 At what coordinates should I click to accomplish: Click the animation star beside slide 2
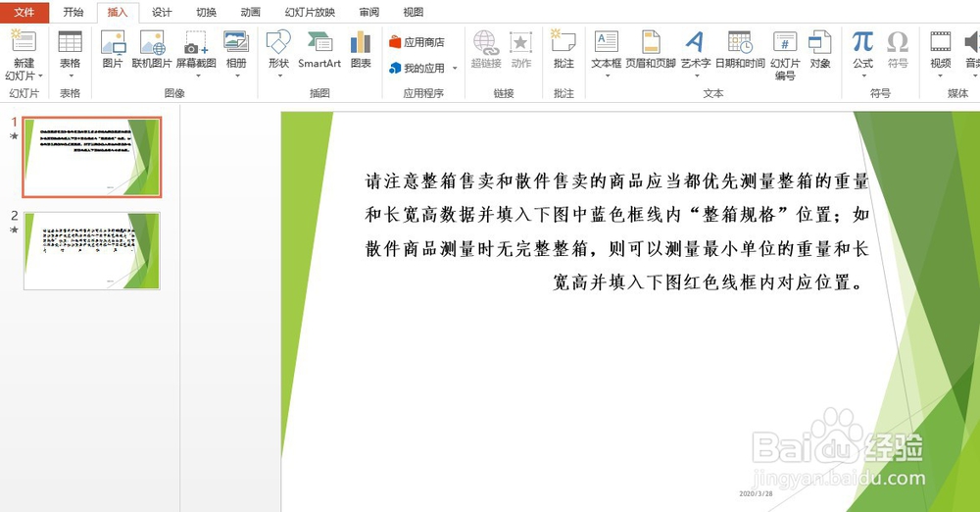[15, 230]
